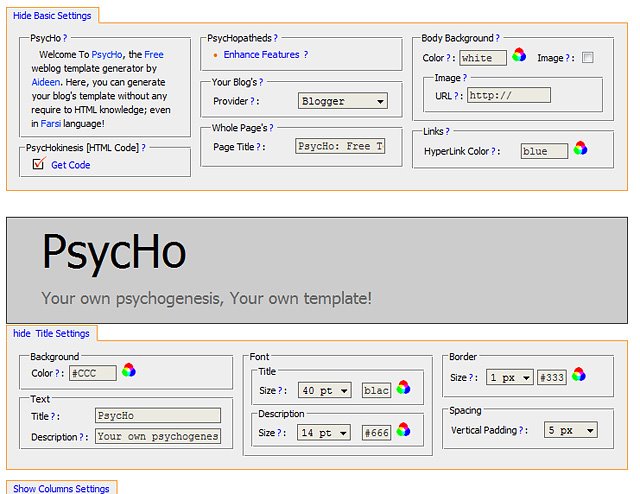Open color picker for Title Background color
The height and width of the screenshot is (494, 640).
pos(129,370)
